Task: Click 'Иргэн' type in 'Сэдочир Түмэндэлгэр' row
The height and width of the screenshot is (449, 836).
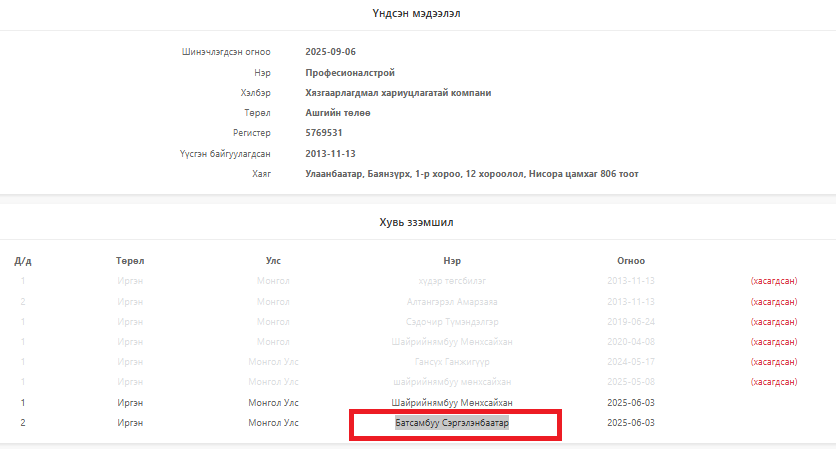Action: click(130, 322)
